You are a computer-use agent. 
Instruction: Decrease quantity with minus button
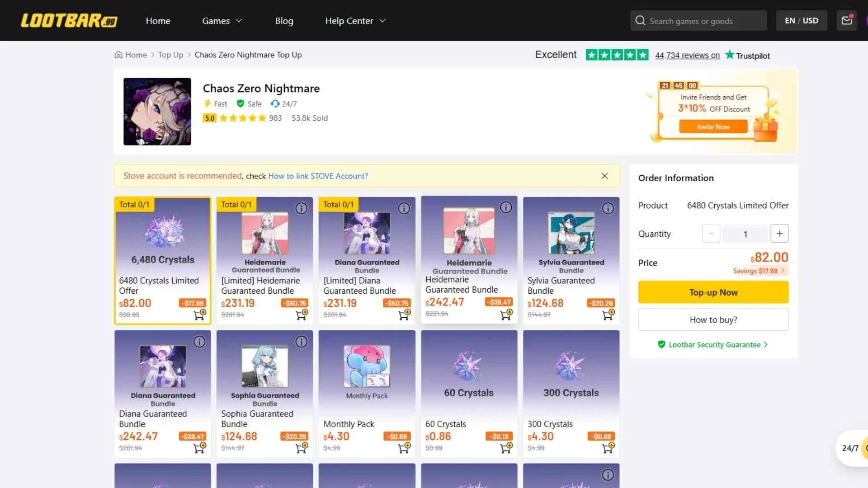(x=711, y=234)
